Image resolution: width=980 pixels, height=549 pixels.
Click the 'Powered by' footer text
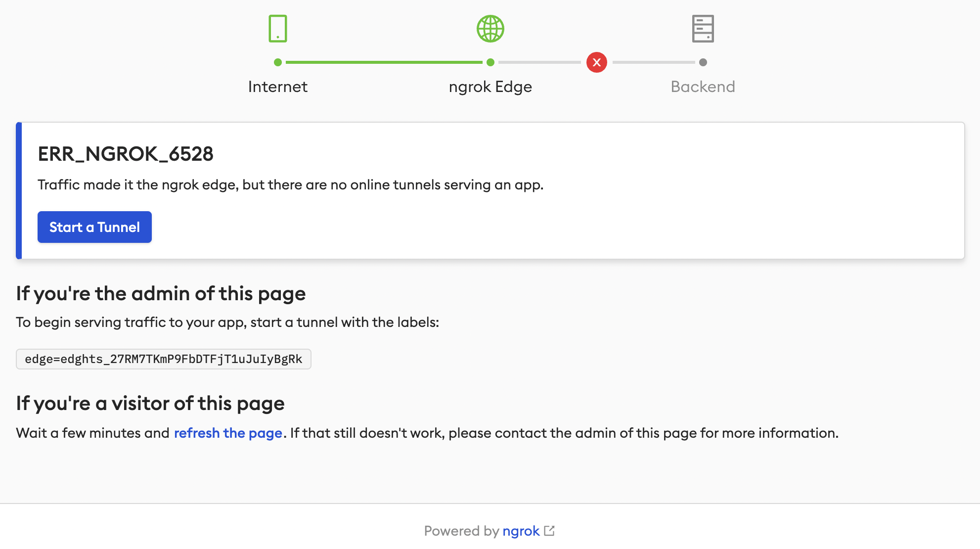462,531
